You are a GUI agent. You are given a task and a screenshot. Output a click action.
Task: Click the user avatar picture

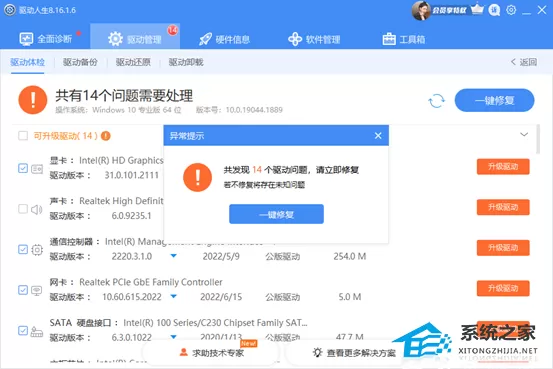[420, 10]
